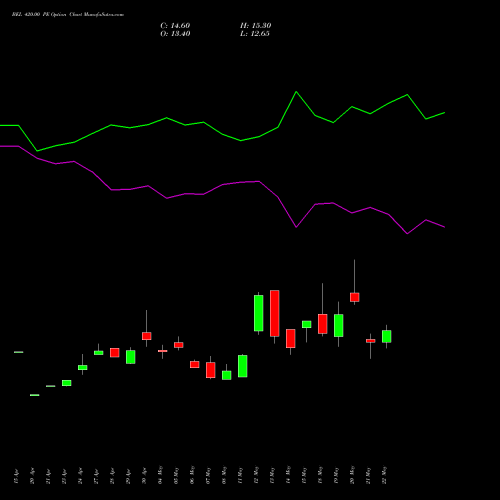Select the 24 Apr date label
This screenshot has height=500, width=500.
80,476
